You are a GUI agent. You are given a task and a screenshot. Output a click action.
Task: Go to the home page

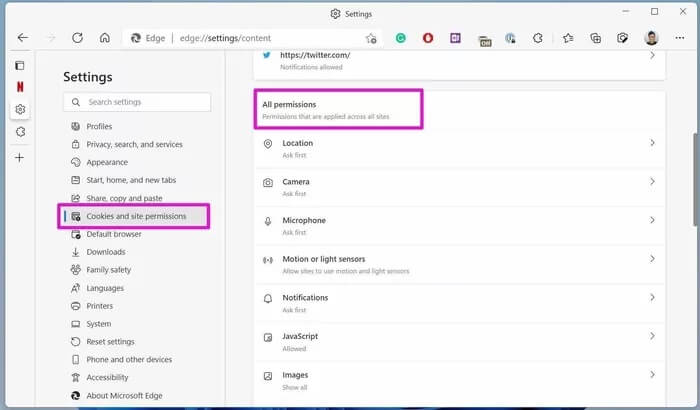click(104, 38)
